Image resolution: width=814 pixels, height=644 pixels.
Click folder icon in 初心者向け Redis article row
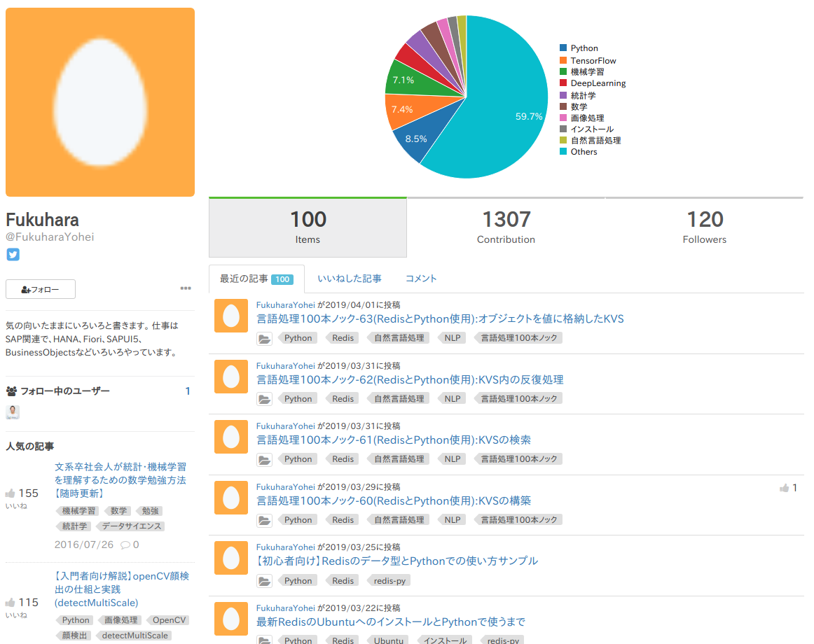264,581
